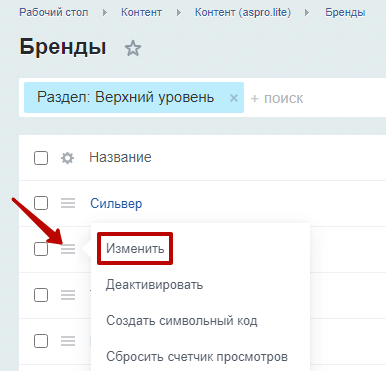
Task: Add Бренды page to favorites star
Action: [133, 48]
